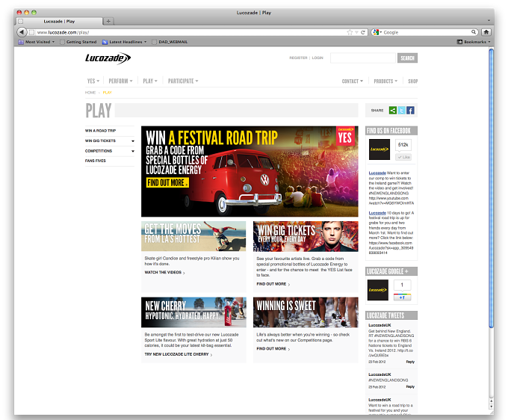This screenshot has height=420, width=508.
Task: Open Google search engine dropdown
Action: [377, 32]
